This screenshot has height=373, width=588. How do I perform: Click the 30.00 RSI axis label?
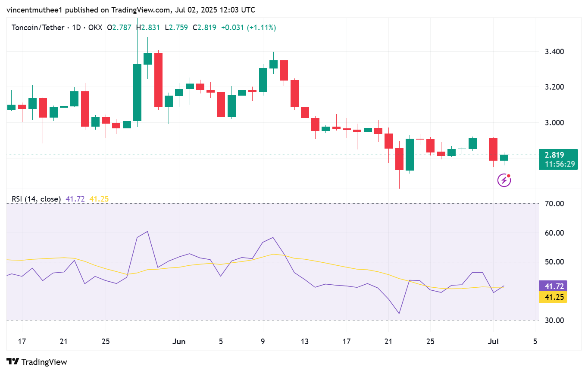[554, 320]
